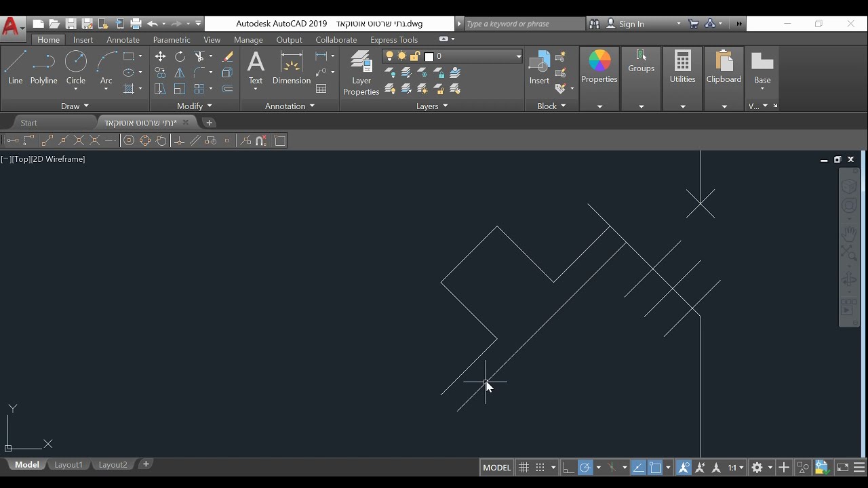Choose the Trim scissors tool
This screenshot has height=488, width=868.
coord(199,56)
